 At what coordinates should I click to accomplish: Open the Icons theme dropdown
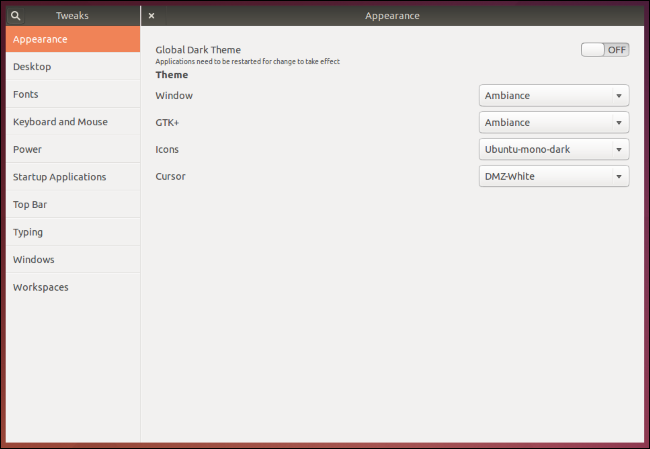click(x=554, y=149)
